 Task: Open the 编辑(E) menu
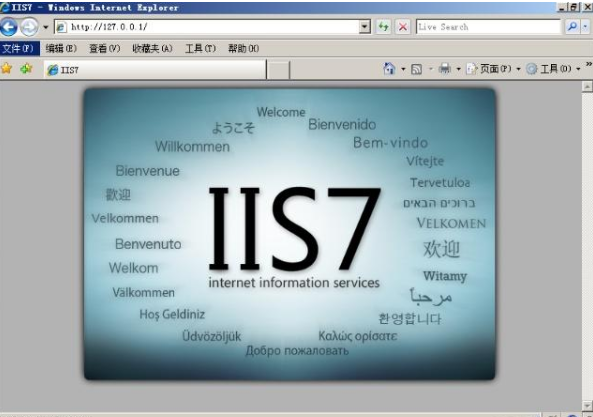61,48
